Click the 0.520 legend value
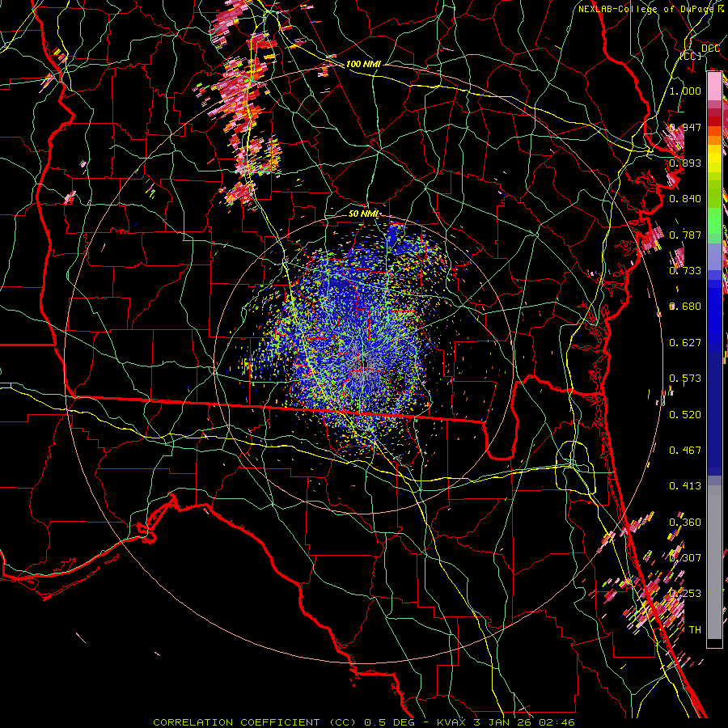The height and width of the screenshot is (728, 728). click(685, 415)
